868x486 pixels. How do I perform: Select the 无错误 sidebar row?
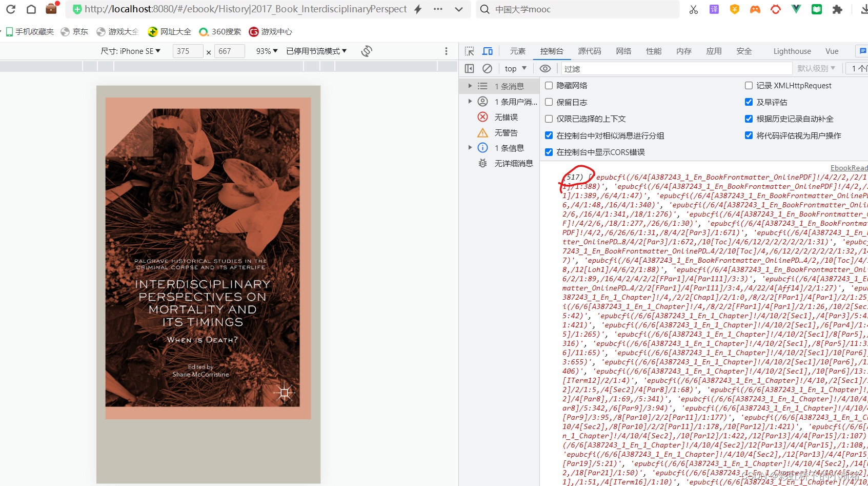[499, 117]
